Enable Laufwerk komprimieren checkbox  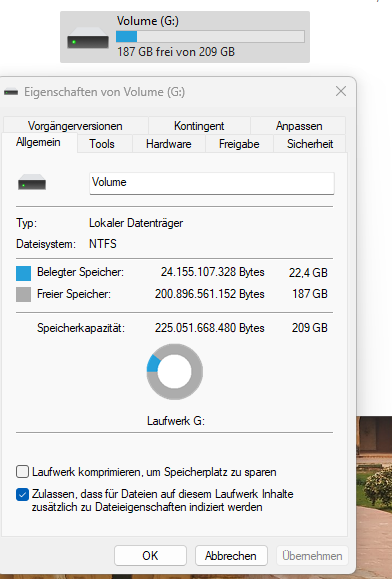click(x=23, y=472)
